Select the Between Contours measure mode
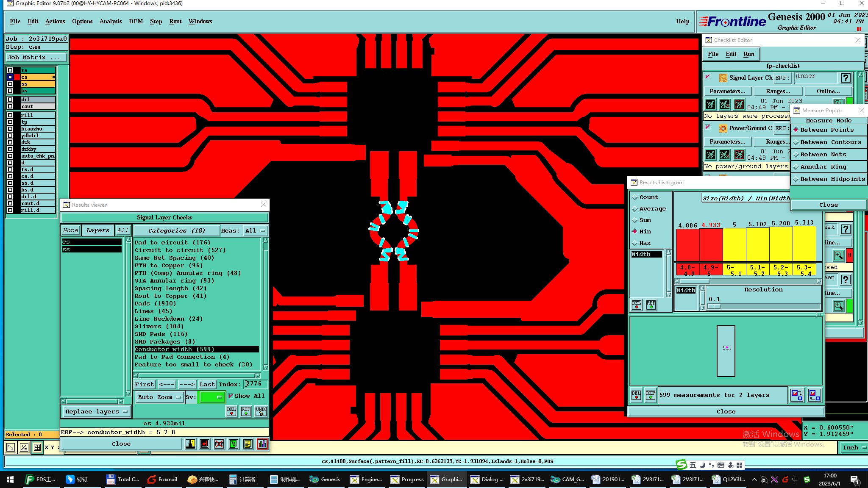This screenshot has height=488, width=868. pyautogui.click(x=830, y=142)
